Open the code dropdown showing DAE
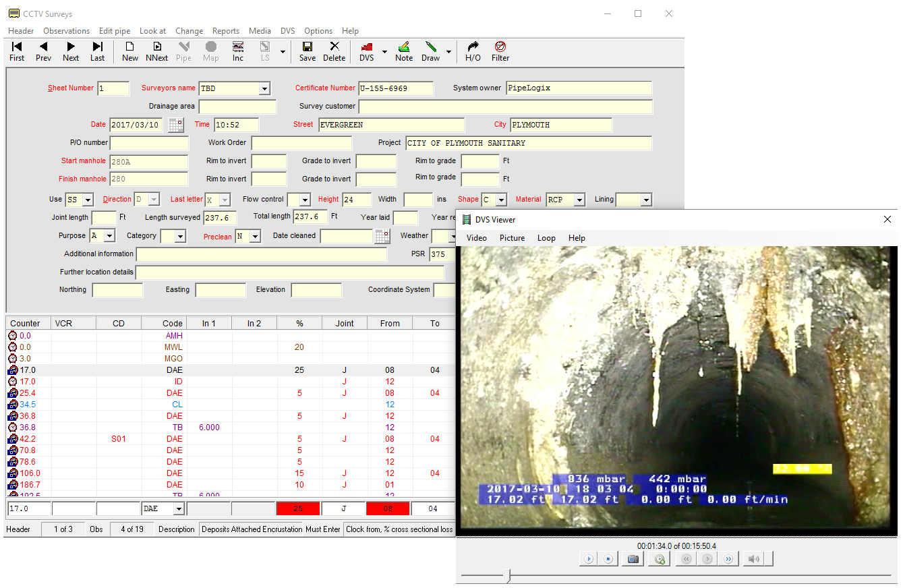The height and width of the screenshot is (588, 903). 179,509
